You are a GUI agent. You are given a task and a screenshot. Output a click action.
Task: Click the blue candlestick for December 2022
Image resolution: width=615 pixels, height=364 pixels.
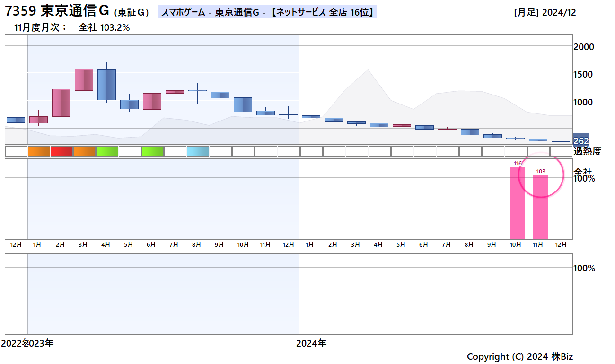[x=16, y=120]
